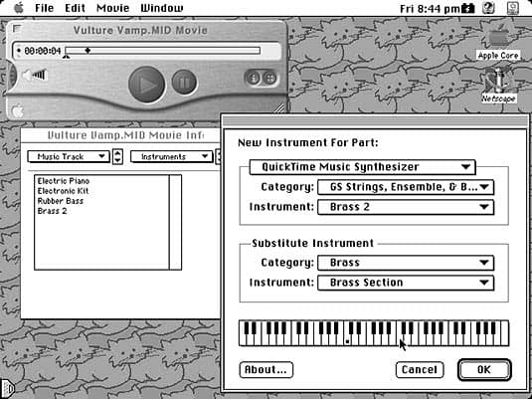Screen dimensions: 532x399
Task: Open the substitute Brass Section instrument dropdown
Action: pyautogui.click(x=406, y=283)
